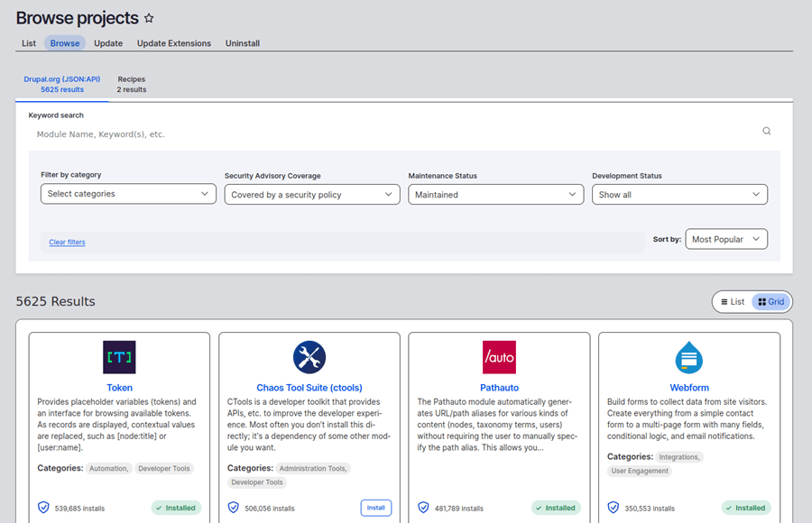Open the Update tab
Viewport: 812px width, 523px height.
(x=108, y=43)
